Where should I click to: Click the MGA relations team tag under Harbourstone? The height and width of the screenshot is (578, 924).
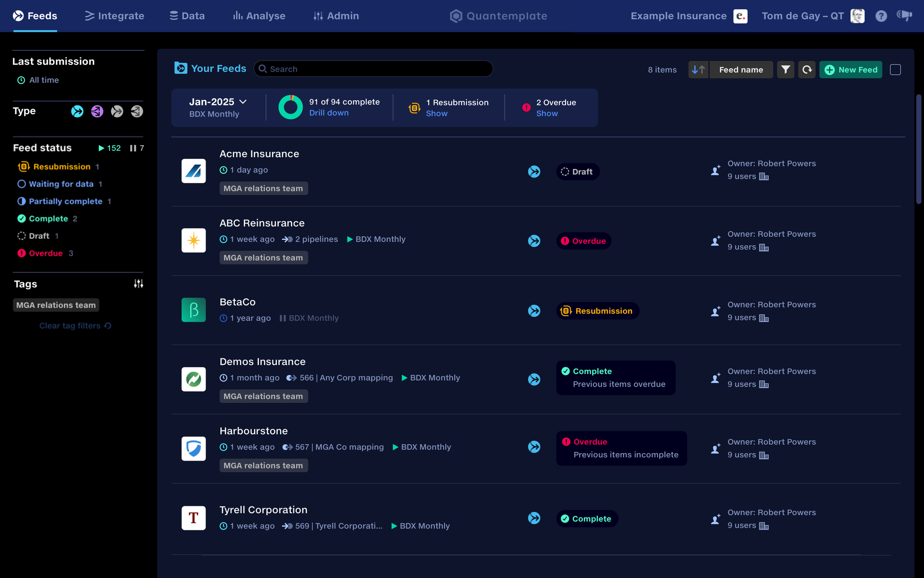(x=263, y=466)
